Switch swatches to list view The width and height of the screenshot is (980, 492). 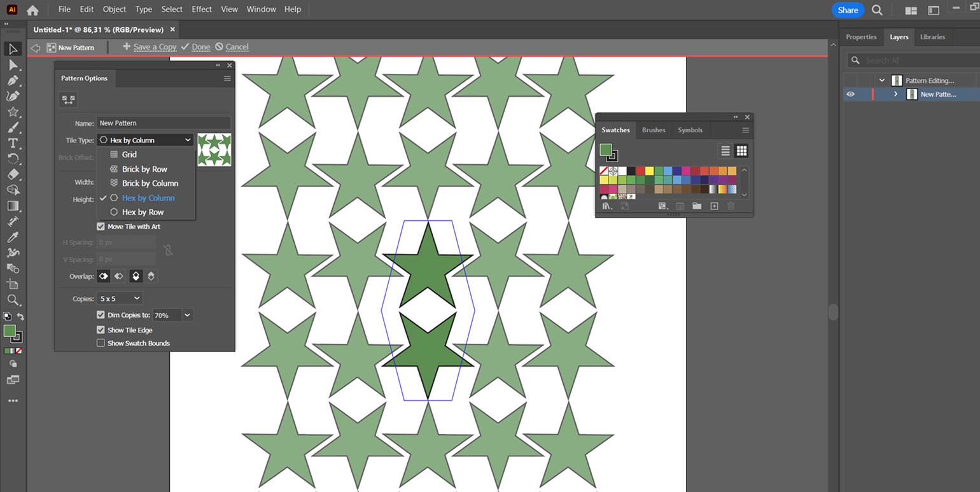pyautogui.click(x=725, y=151)
